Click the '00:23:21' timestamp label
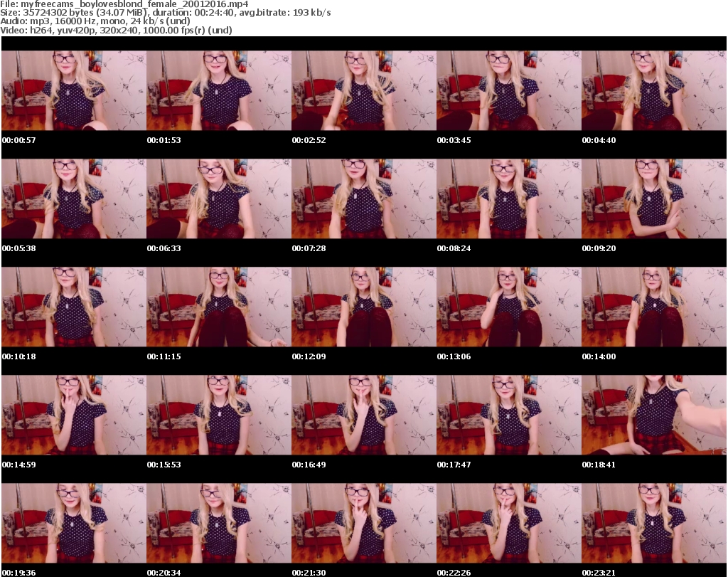The width and height of the screenshot is (728, 577). (x=599, y=573)
